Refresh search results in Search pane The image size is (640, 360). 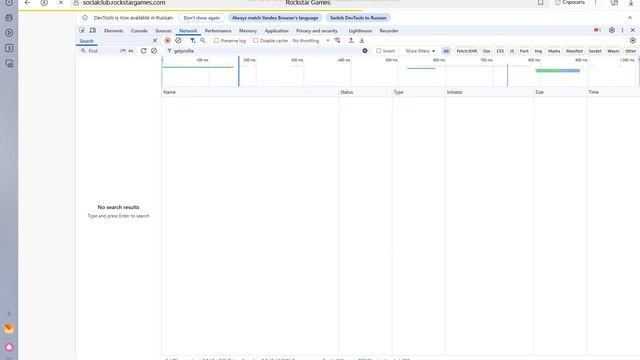point(143,51)
